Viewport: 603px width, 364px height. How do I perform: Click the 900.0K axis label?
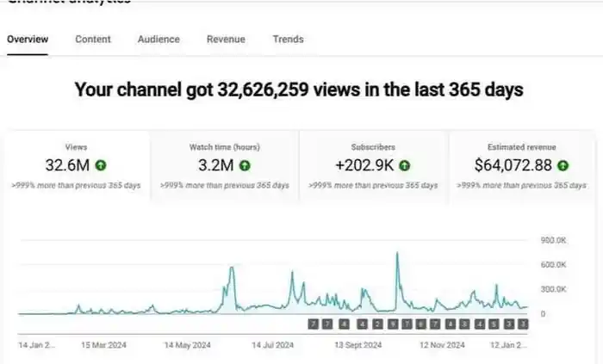coord(553,240)
